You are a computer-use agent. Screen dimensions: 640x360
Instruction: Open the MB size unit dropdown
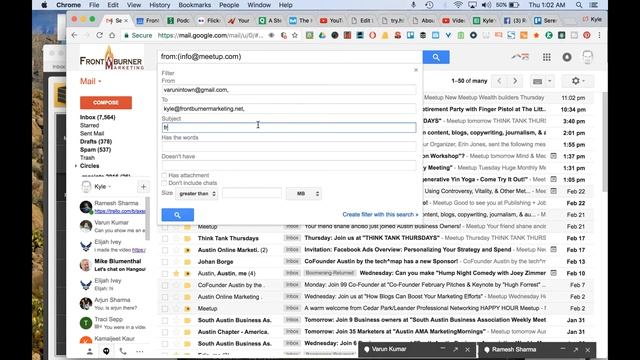click(304, 193)
